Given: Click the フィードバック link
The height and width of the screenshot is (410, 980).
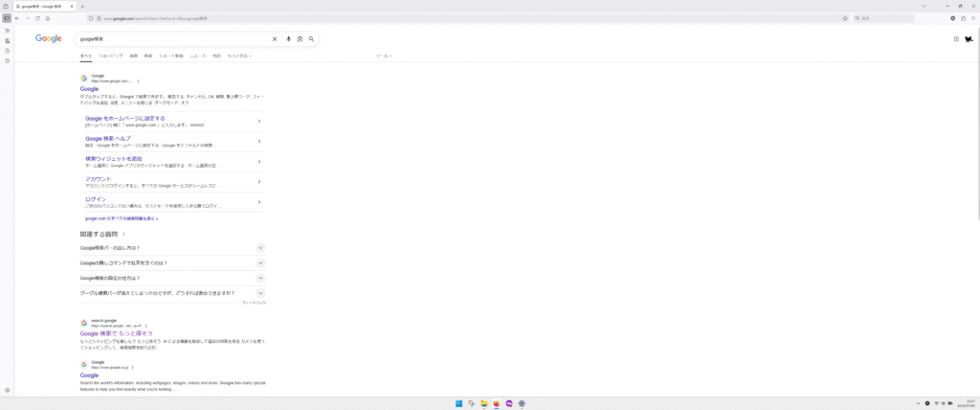Looking at the screenshot, I should 254,303.
